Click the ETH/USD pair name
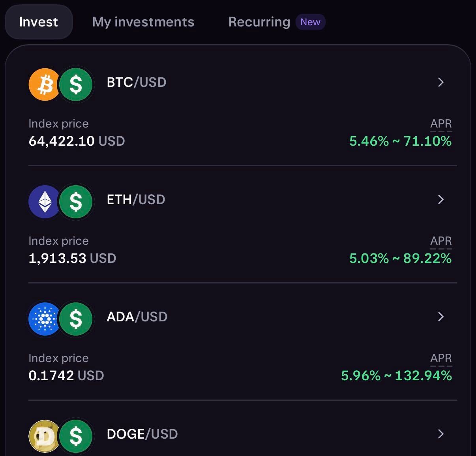 136,199
